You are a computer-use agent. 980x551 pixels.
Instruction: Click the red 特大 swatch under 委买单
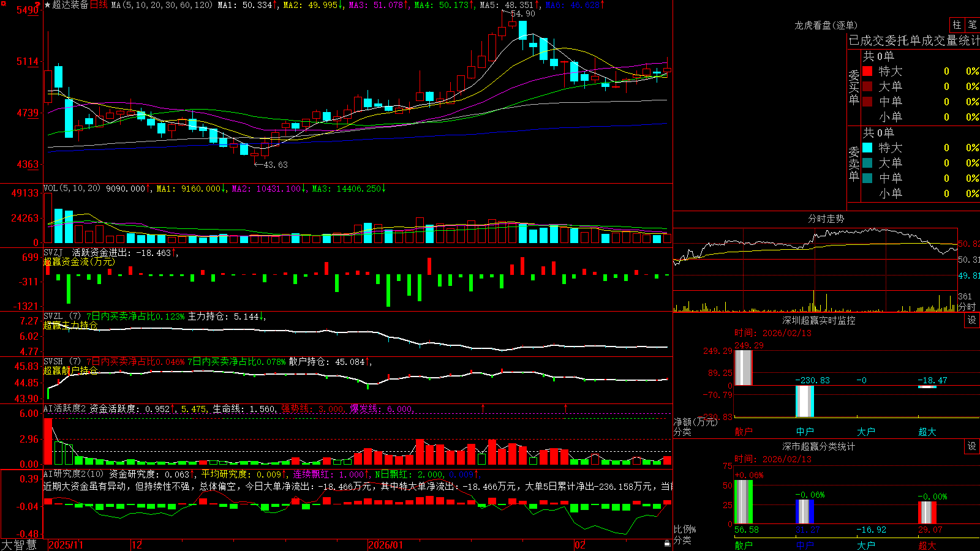pos(867,71)
